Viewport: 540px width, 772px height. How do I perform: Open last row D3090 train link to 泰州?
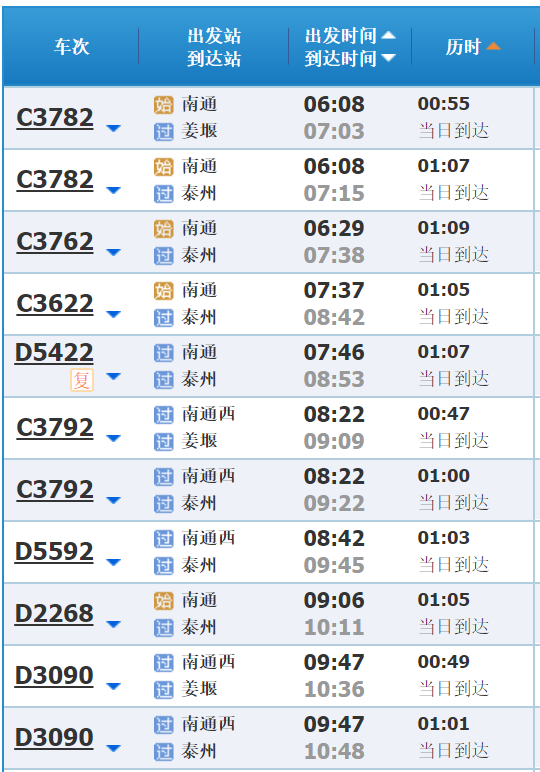point(54,738)
